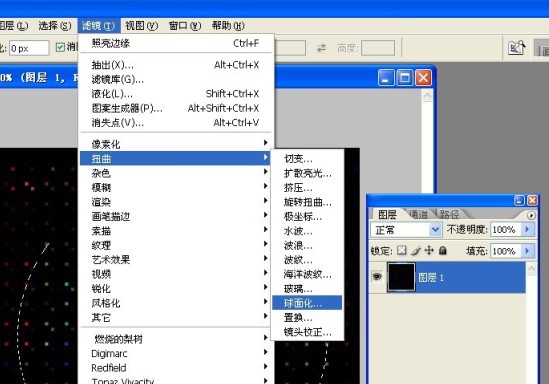The image size is (549, 384).
Task: Expand the 燃烧的梨树 plugin submenu
Action: coord(175,339)
